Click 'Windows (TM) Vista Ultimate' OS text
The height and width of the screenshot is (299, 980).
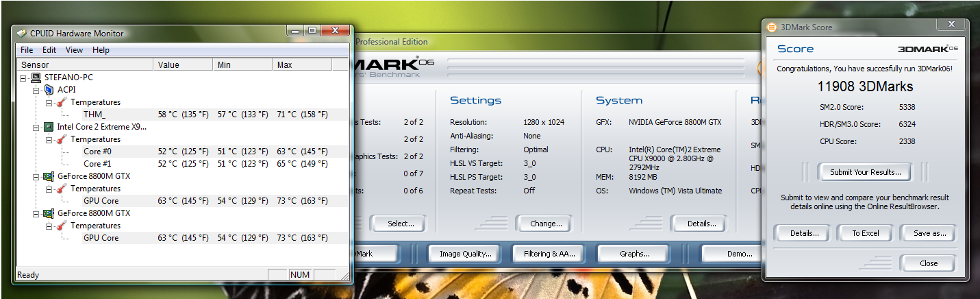coord(675,191)
